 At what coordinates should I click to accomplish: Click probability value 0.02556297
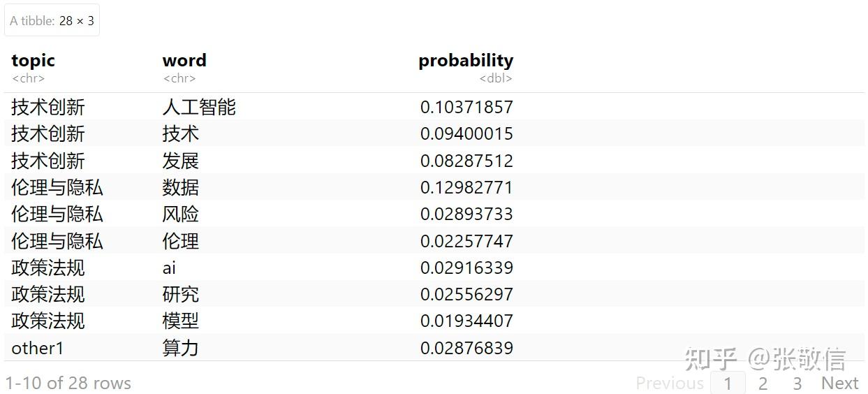(x=466, y=294)
